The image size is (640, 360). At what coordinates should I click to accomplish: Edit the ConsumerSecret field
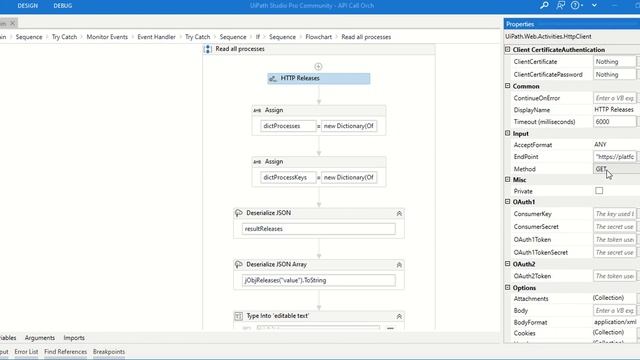[614, 227]
